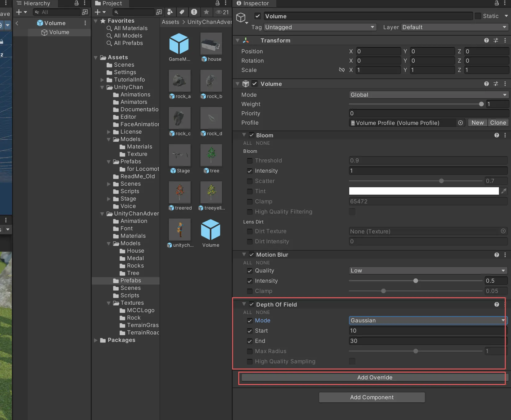
Task: Uncheck the Depth Of Field End override
Action: [x=249, y=341]
